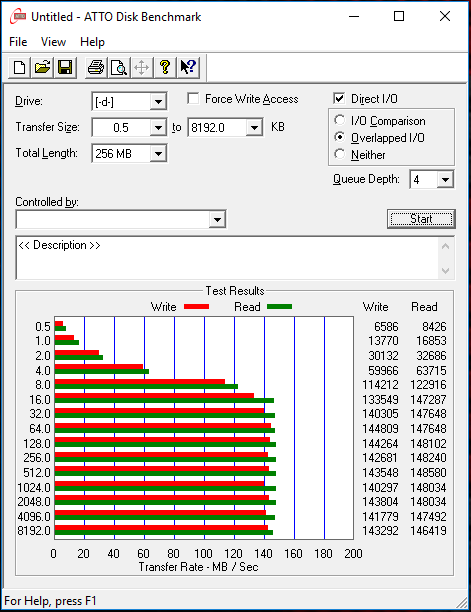Uncheck the Direct I/O checkbox
The width and height of the screenshot is (471, 612).
tap(339, 98)
